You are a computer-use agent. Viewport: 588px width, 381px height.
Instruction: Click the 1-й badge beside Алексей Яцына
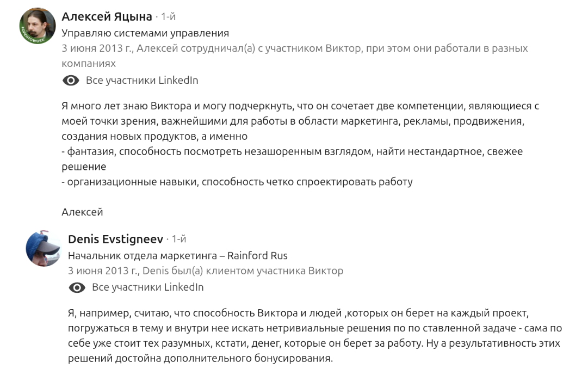pyautogui.click(x=168, y=17)
